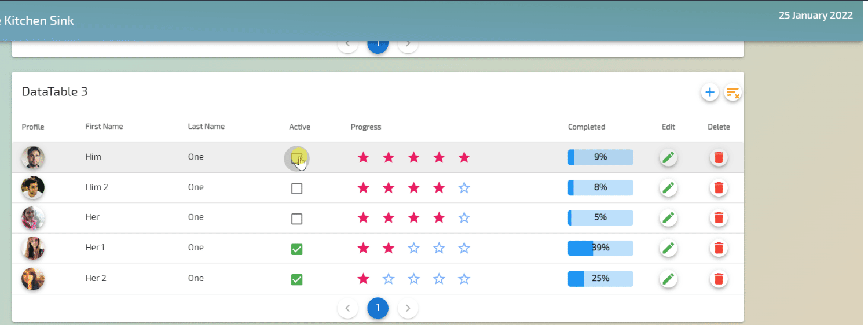The width and height of the screenshot is (868, 325).
Task: Click the 25 January 2022 date
Action: (815, 16)
